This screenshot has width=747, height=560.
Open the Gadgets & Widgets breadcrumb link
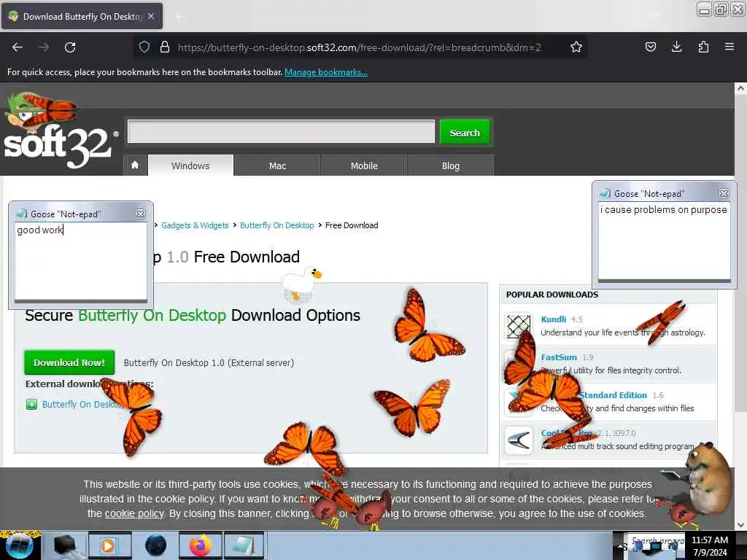tap(195, 225)
